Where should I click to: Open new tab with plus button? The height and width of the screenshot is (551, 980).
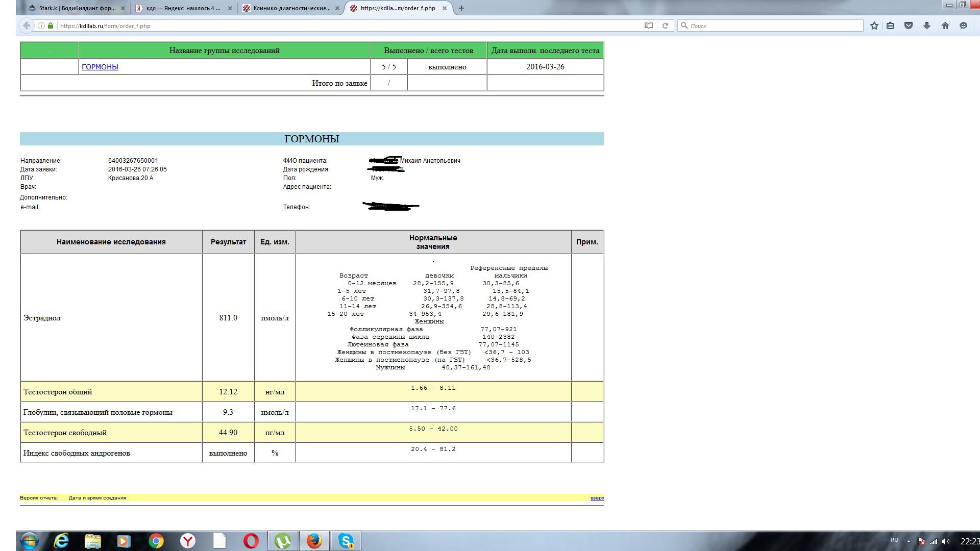461,8
